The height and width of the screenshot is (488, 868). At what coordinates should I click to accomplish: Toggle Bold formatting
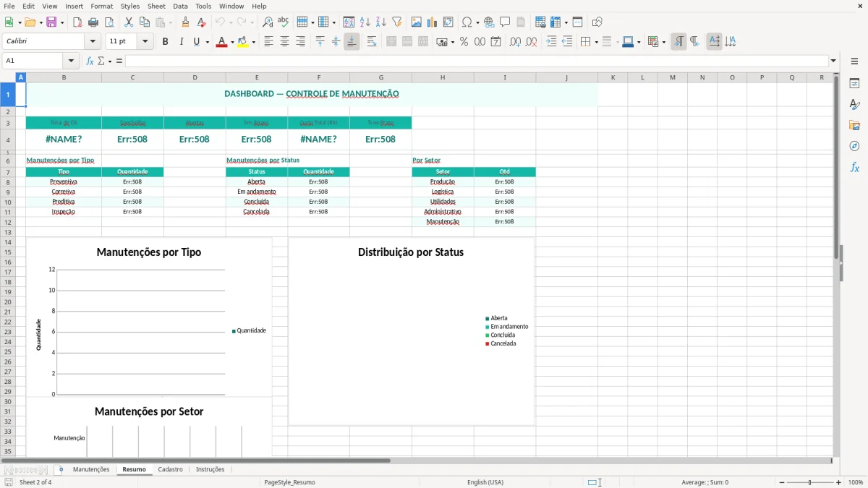click(165, 42)
